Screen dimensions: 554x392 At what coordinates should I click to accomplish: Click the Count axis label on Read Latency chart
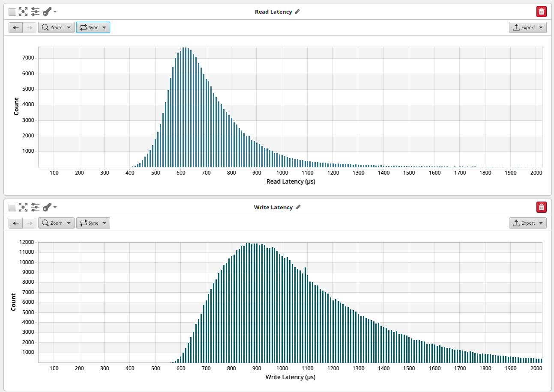pyautogui.click(x=16, y=107)
